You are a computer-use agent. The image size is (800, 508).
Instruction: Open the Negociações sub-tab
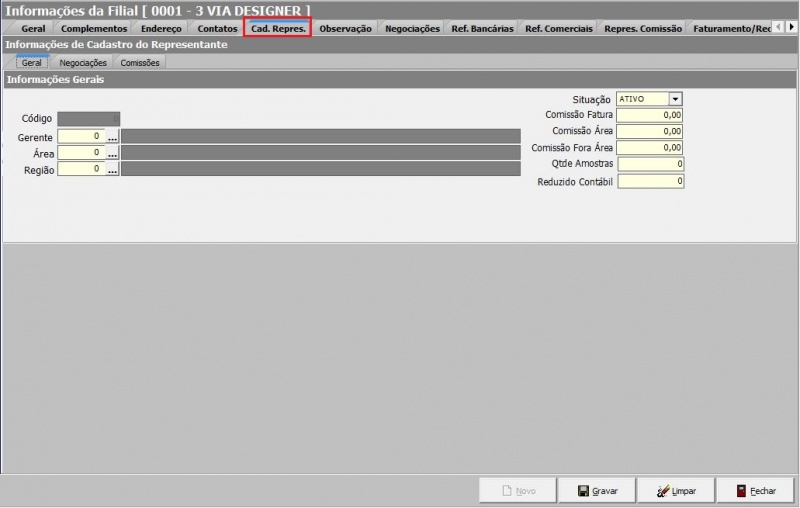coord(83,63)
